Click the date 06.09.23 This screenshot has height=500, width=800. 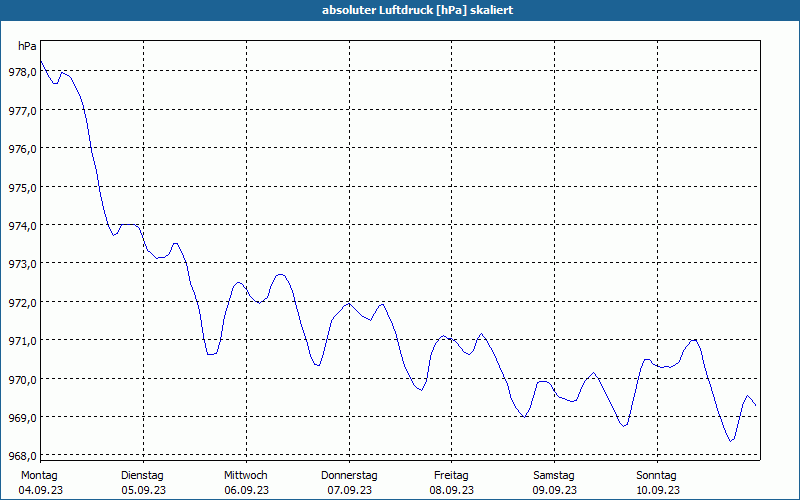pos(246,490)
